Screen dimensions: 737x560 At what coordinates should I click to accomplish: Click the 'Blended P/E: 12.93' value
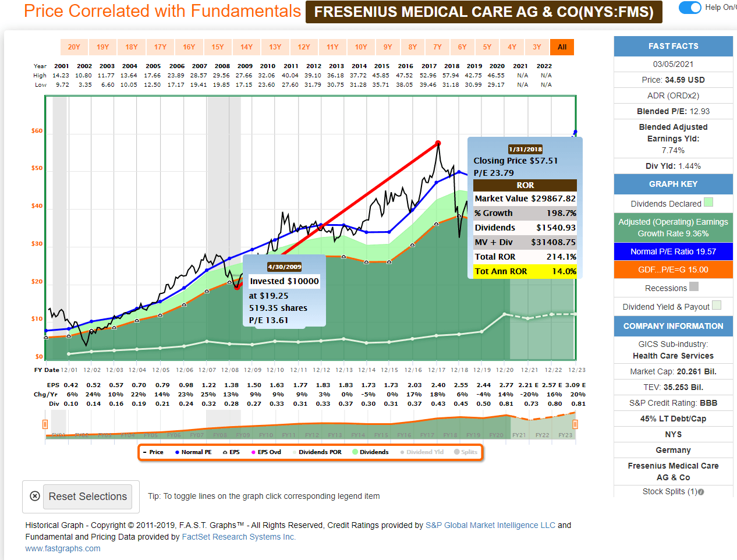[x=673, y=111]
